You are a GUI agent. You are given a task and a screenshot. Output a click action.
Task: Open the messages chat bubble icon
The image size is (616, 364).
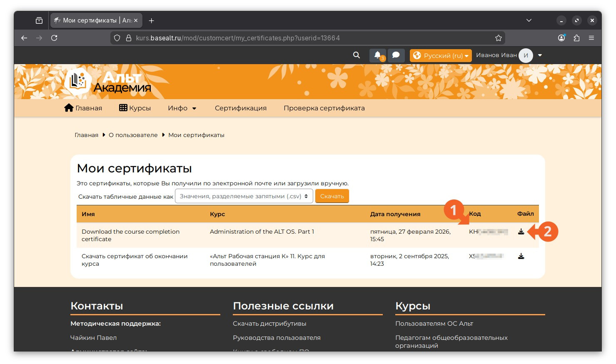coord(396,55)
